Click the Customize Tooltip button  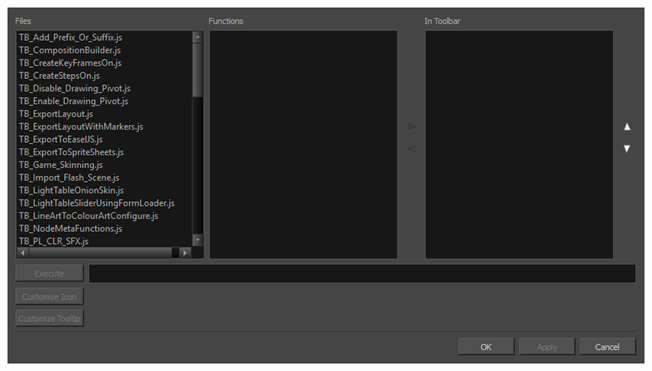[49, 318]
